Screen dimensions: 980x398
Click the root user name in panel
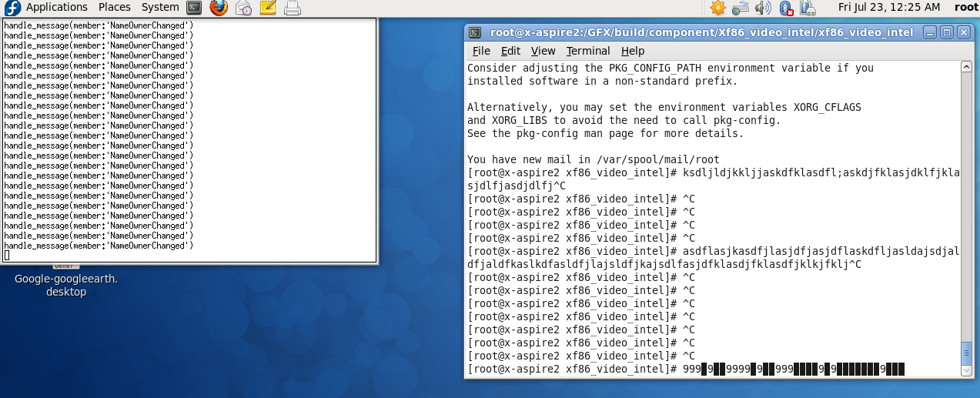[x=966, y=7]
